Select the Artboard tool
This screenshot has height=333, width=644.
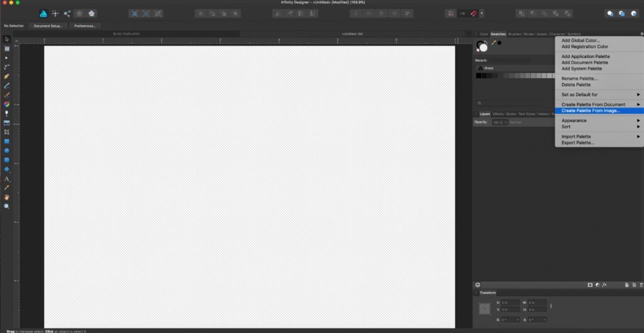pos(6,48)
